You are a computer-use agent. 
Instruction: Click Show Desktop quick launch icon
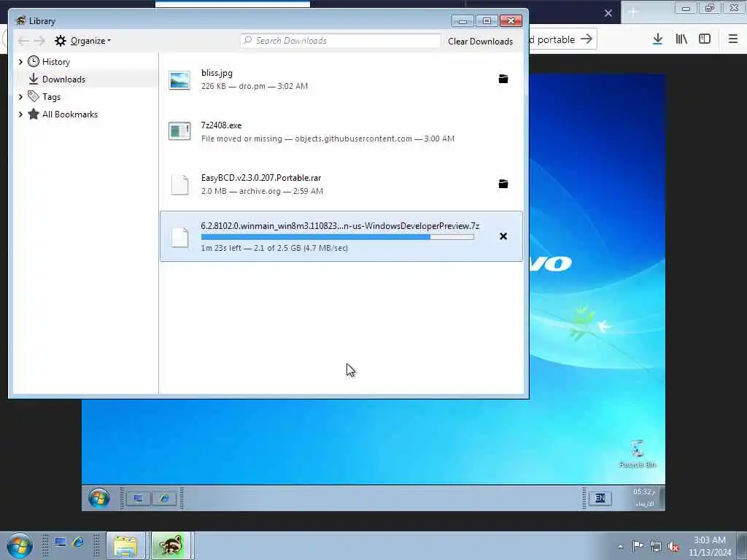tap(60, 542)
